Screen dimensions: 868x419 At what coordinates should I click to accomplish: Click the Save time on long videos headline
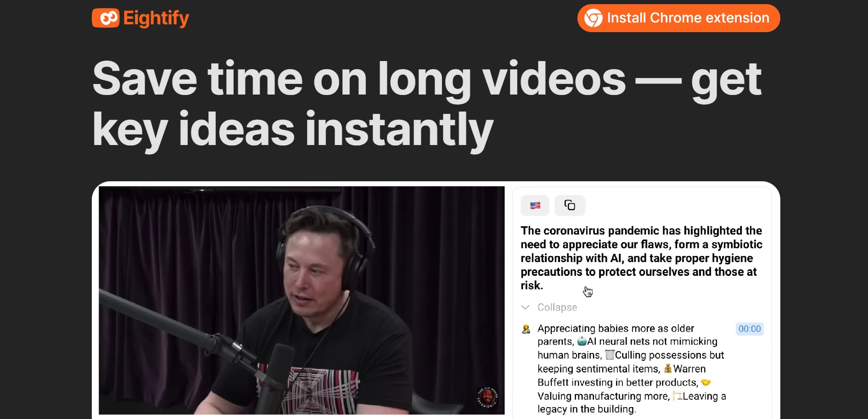point(427,104)
